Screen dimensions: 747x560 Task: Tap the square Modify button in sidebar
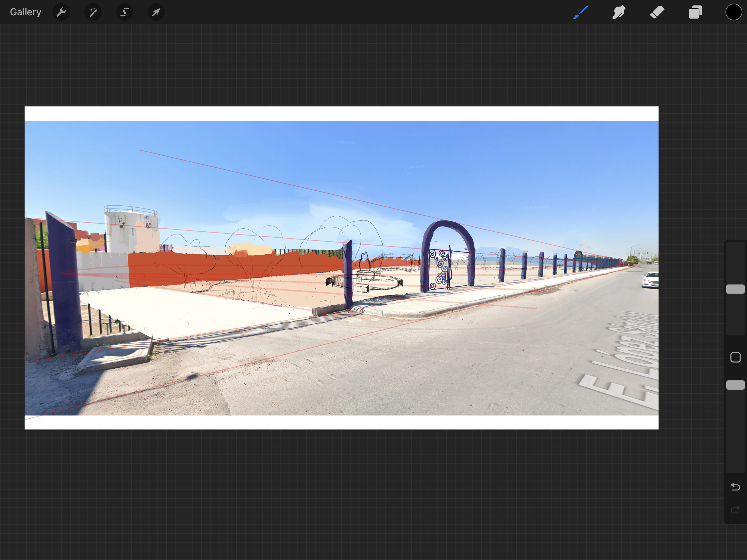(735, 357)
